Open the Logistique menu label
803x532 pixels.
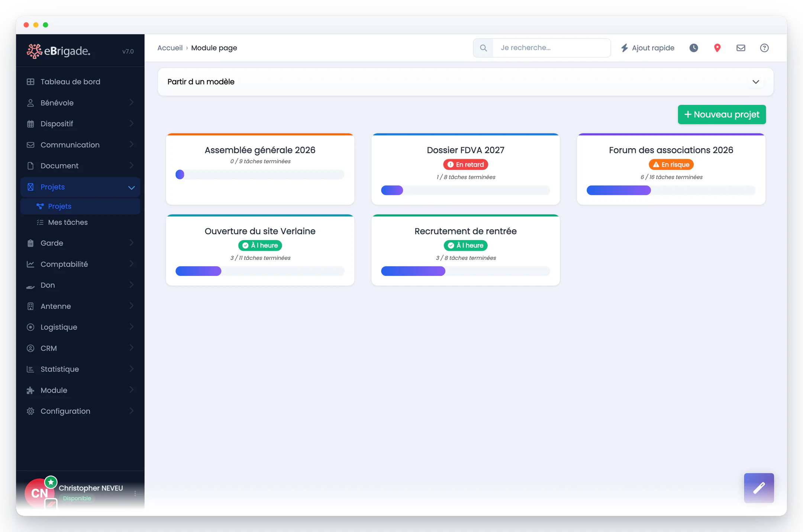point(59,327)
